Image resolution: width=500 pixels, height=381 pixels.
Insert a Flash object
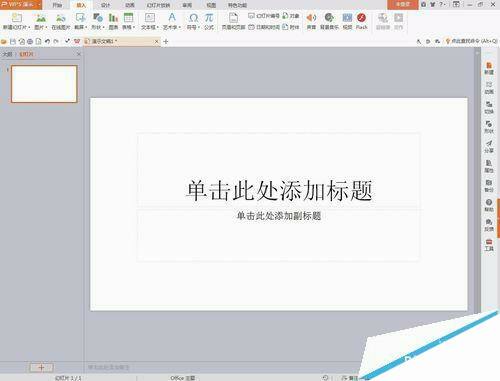(361, 18)
